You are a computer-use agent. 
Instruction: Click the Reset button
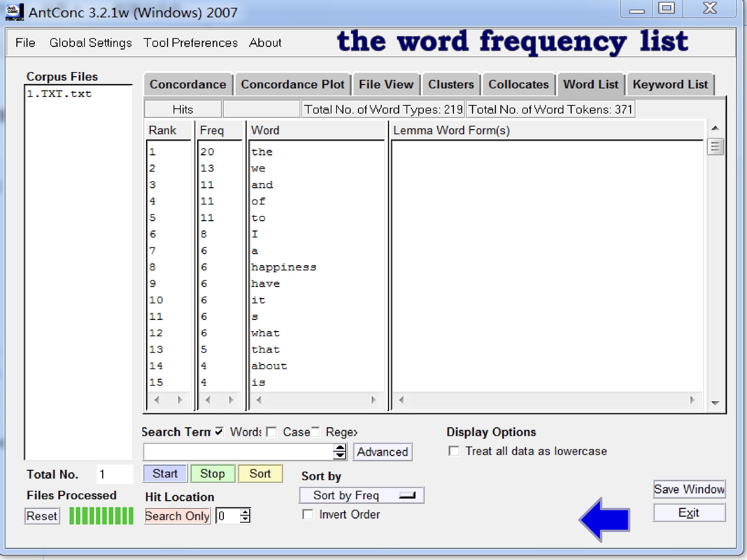[x=42, y=516]
